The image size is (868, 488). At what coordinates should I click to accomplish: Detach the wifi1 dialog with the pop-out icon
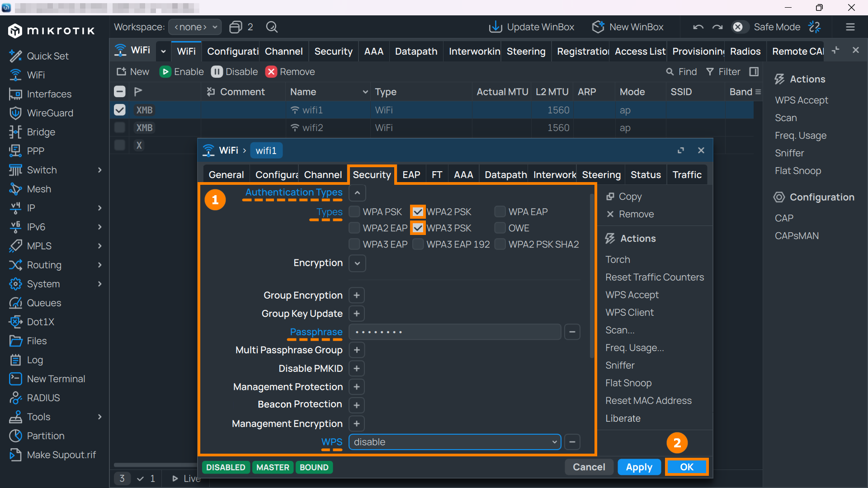pos(681,150)
